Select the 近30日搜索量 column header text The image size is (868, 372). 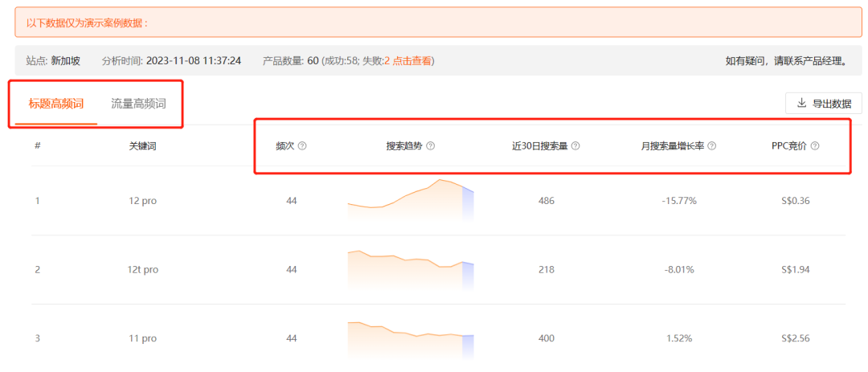(x=540, y=146)
